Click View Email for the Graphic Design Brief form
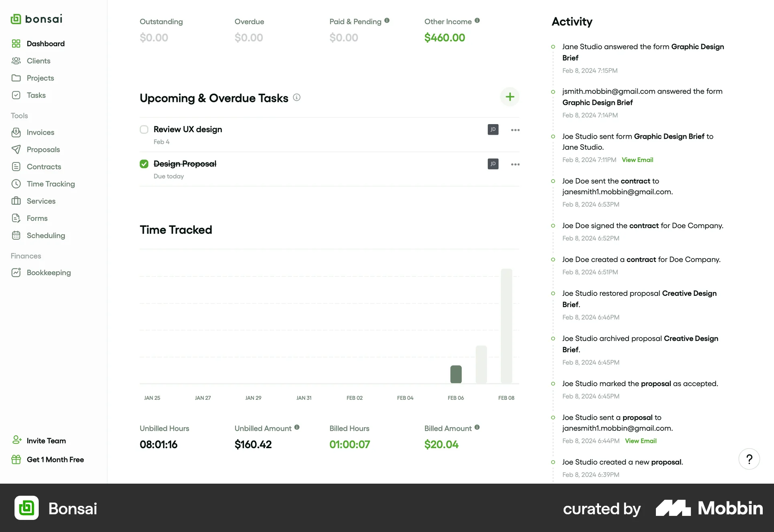Viewport: 774px width, 532px height. 637,160
